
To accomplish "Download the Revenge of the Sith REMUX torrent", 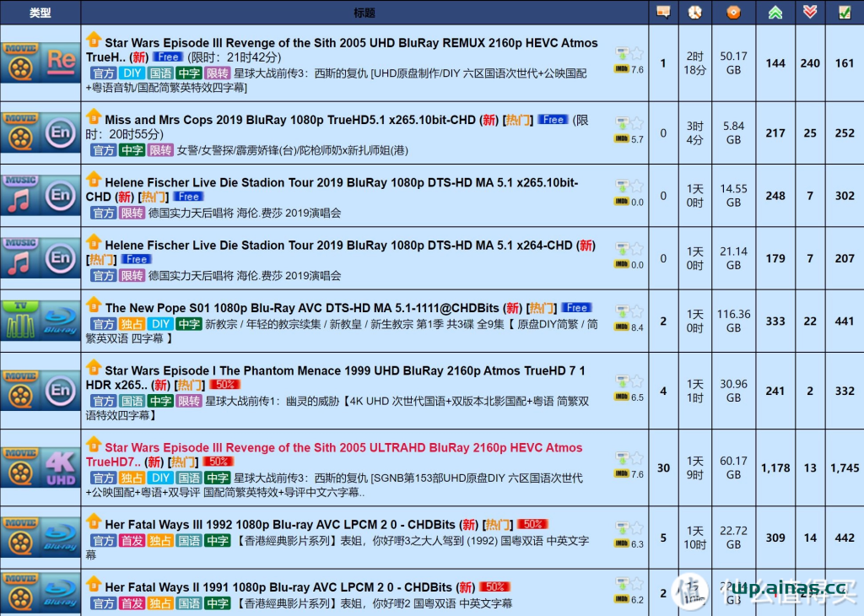I will 622,53.
